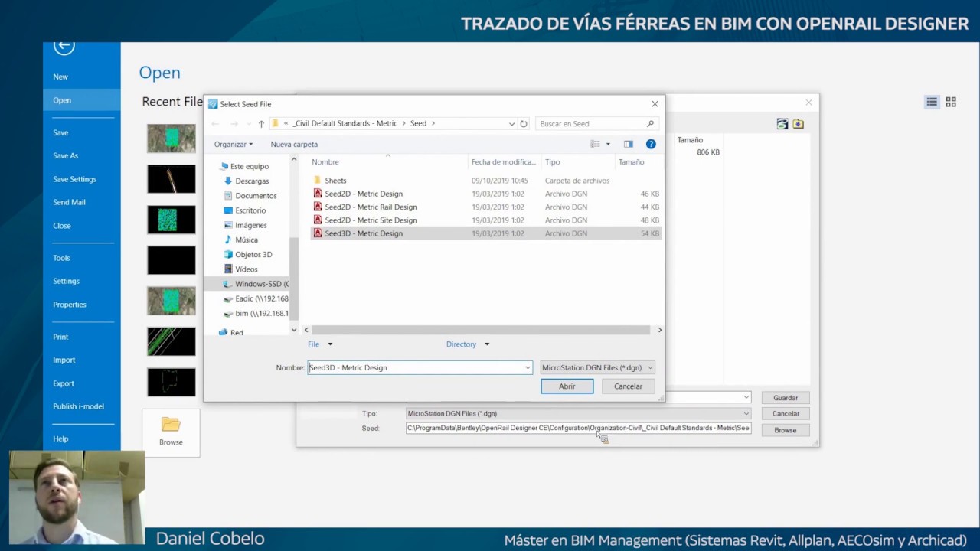Click the change view icon in Select Seed File

click(x=596, y=144)
